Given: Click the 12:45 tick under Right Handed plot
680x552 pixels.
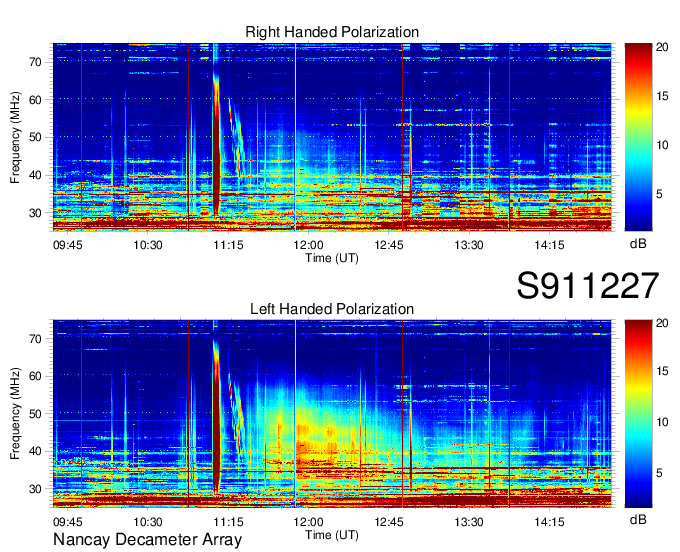Looking at the screenshot, I should 389,245.
